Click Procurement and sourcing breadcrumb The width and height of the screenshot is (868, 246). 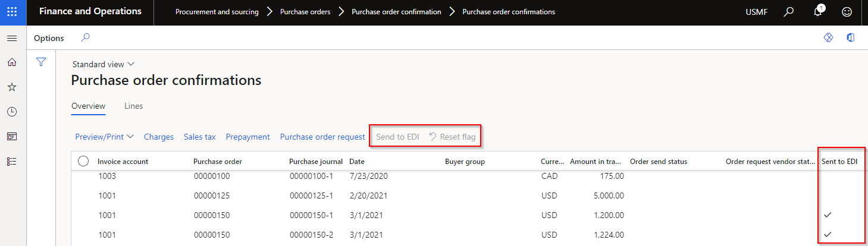click(217, 12)
